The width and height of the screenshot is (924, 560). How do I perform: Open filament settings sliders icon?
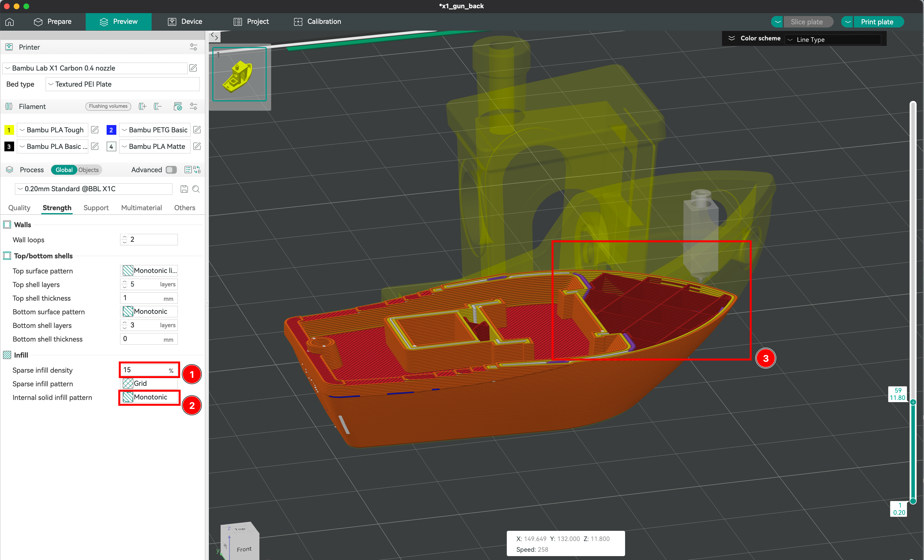[194, 107]
